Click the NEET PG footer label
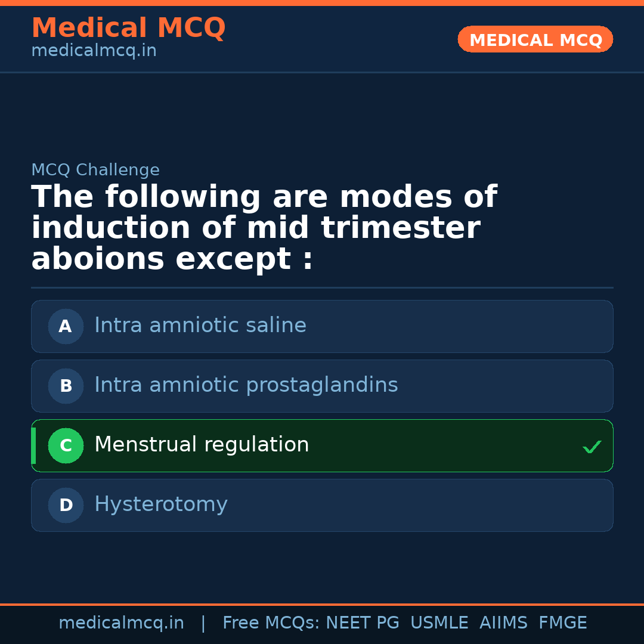 (x=362, y=623)
